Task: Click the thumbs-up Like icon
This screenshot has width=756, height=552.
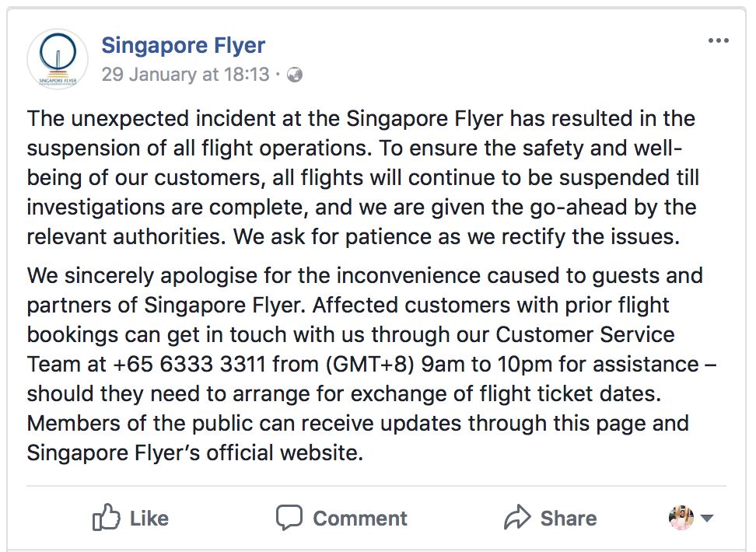Action: pyautogui.click(x=106, y=518)
